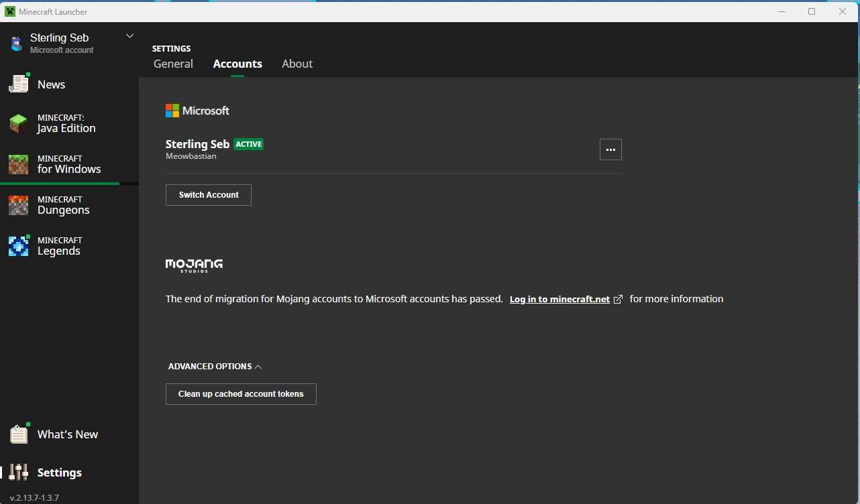The height and width of the screenshot is (504, 860).
Task: Follow the Log in to minecraft.net link
Action: click(559, 300)
